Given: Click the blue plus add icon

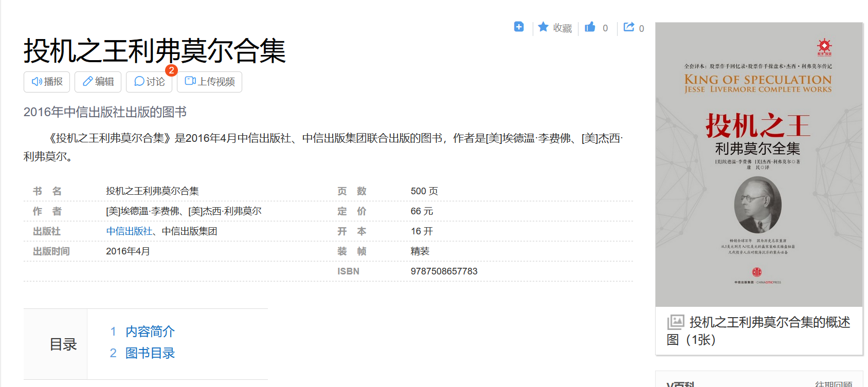Looking at the screenshot, I should [x=519, y=27].
